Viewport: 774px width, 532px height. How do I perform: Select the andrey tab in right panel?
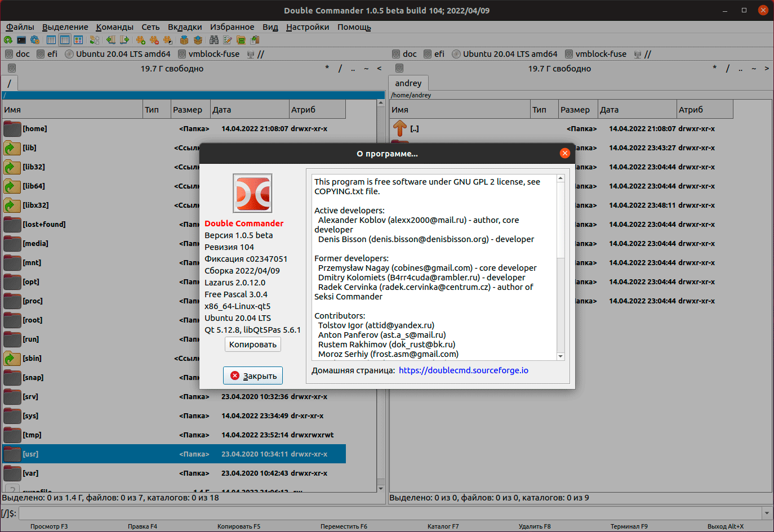tap(408, 83)
